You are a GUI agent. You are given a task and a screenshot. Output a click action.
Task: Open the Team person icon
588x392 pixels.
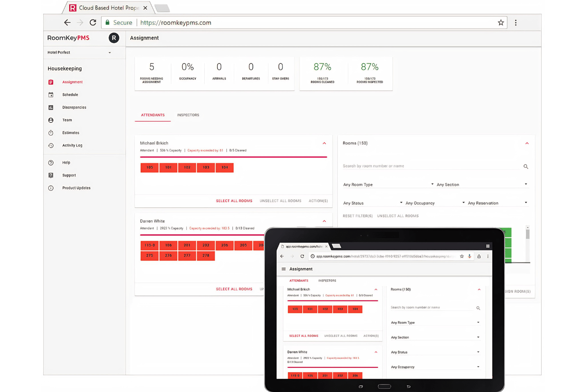tap(51, 120)
